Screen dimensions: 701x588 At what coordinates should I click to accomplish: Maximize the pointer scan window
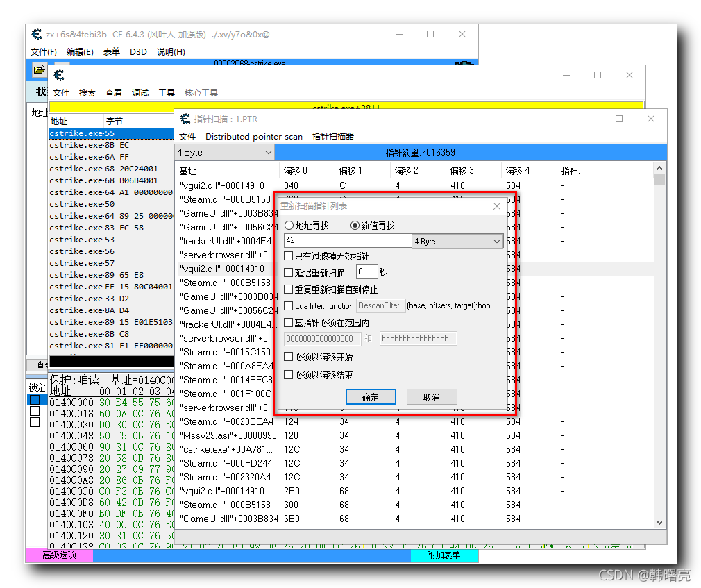(619, 119)
